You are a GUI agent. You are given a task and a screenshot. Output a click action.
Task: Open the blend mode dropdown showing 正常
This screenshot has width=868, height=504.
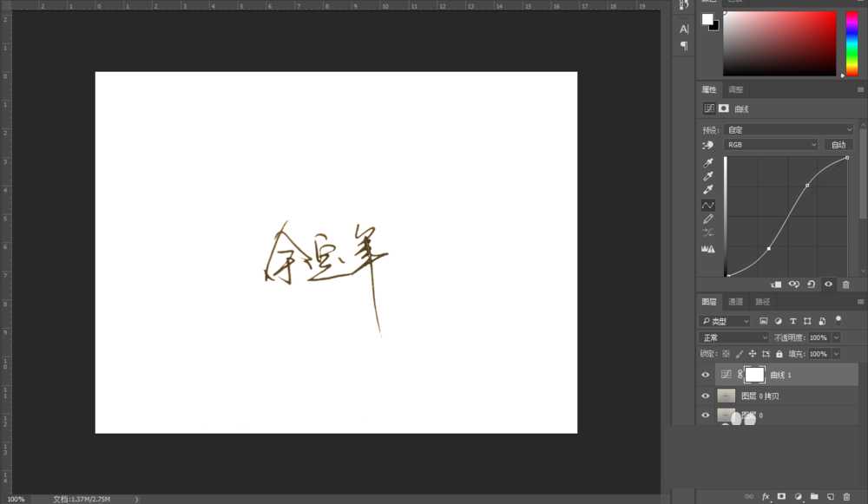pyautogui.click(x=732, y=337)
